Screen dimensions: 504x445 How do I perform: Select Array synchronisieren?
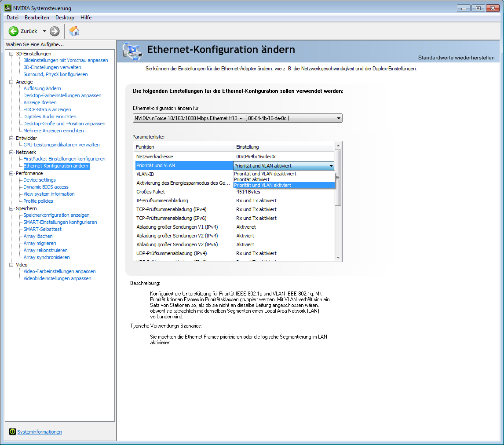click(x=47, y=257)
